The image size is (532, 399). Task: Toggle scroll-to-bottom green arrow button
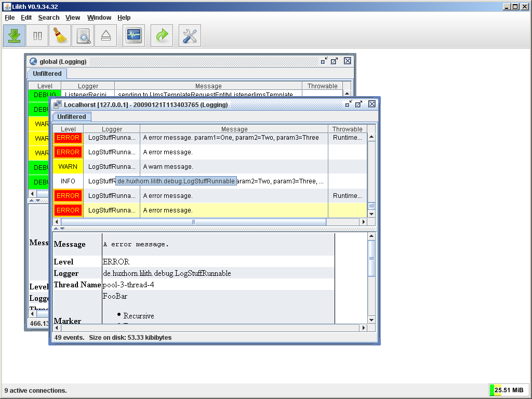tap(15, 36)
